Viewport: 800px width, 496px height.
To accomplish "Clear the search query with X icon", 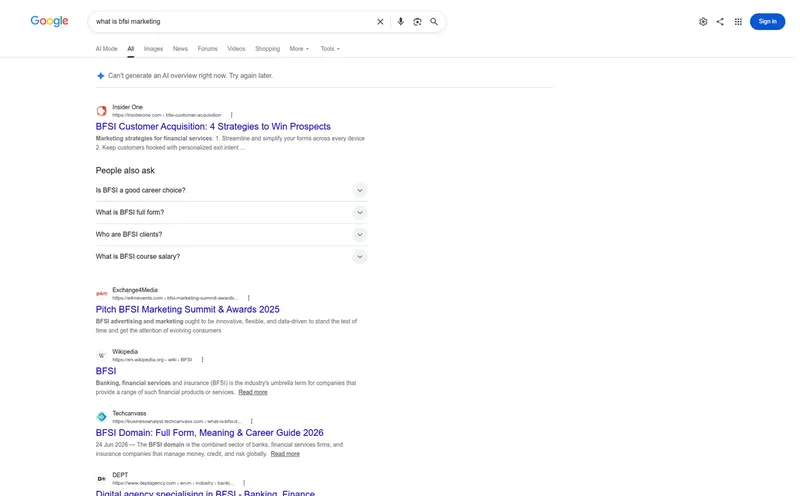I will [x=380, y=21].
